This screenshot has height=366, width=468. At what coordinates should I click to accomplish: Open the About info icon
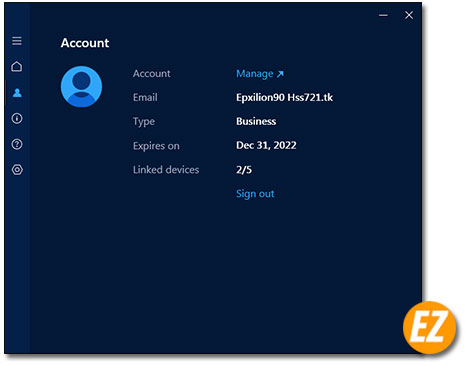(x=17, y=118)
